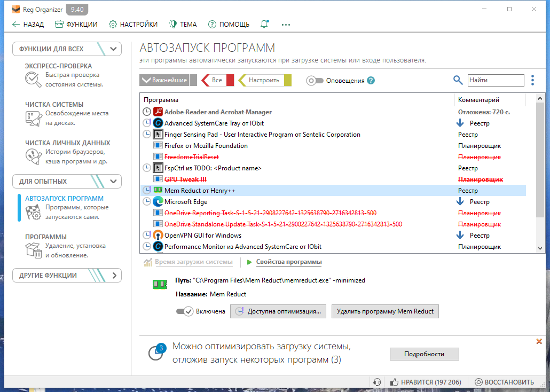Click the support headset icon in status bar
550x392 pixels.
[x=378, y=382]
